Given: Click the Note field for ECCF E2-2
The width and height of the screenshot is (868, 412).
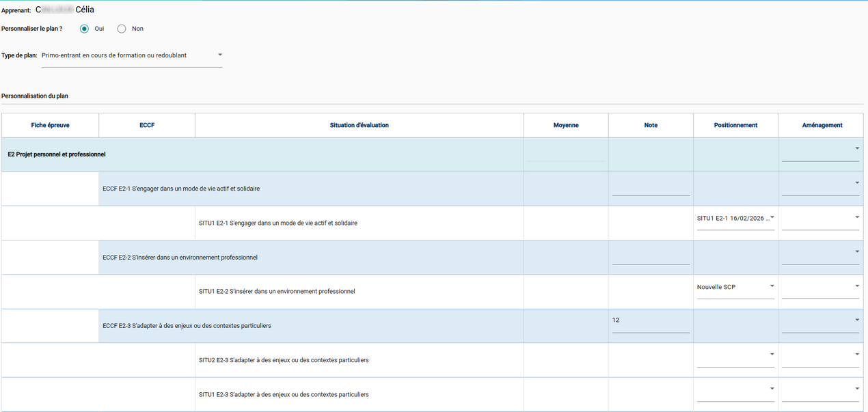Looking at the screenshot, I should pyautogui.click(x=649, y=260).
